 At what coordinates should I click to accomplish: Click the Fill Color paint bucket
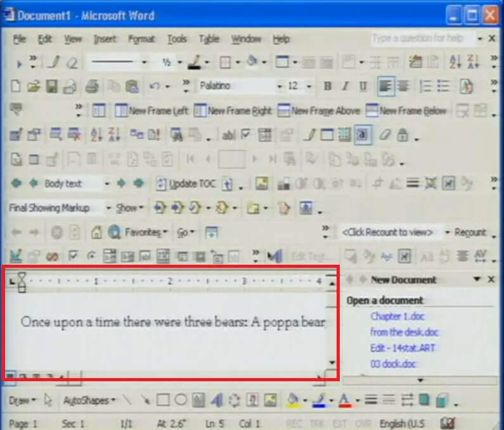[x=293, y=400]
